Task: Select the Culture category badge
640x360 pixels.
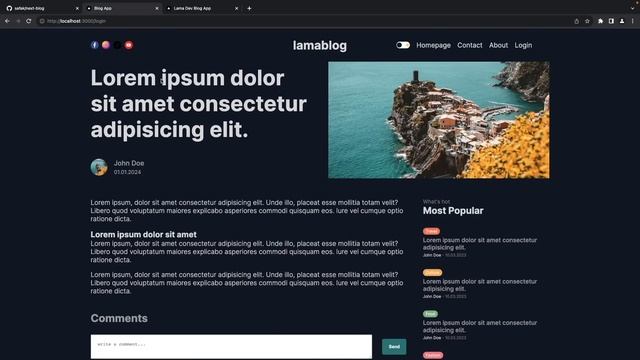Action: coord(433,272)
